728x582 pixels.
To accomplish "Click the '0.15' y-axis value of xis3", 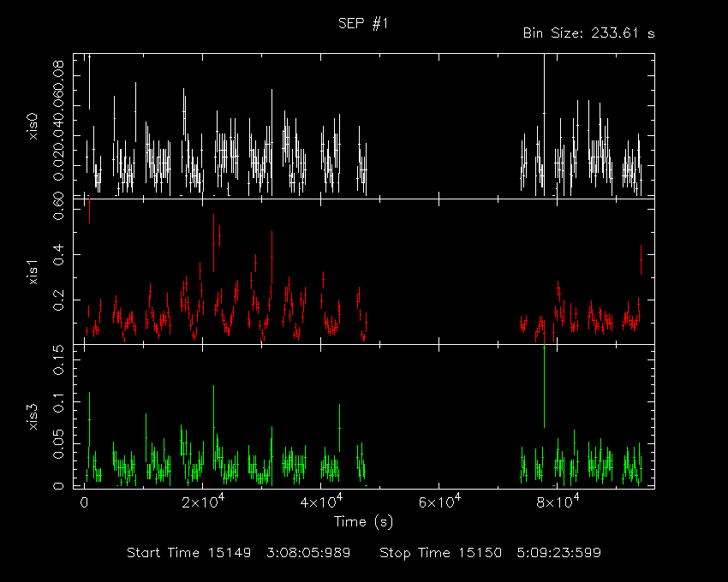I will (59, 359).
